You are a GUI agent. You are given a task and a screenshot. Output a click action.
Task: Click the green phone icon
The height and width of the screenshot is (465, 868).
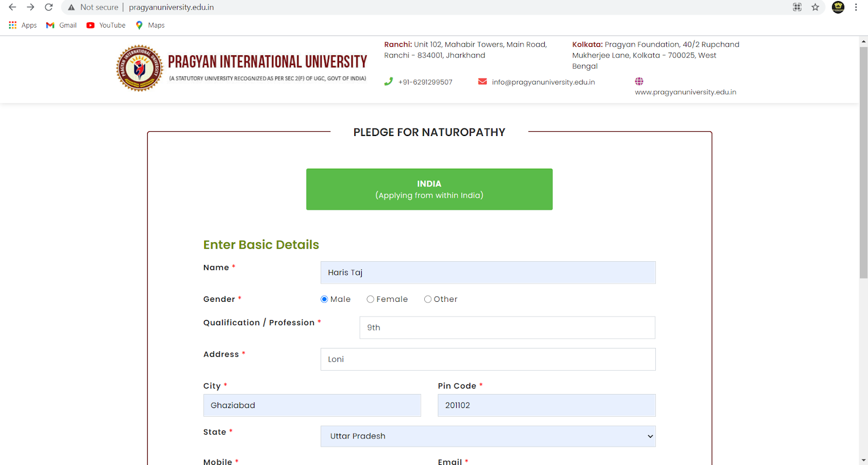pyautogui.click(x=388, y=81)
